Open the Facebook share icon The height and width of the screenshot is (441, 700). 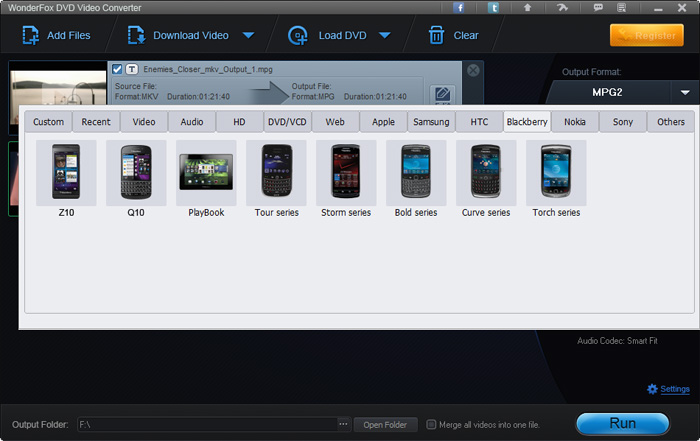458,8
